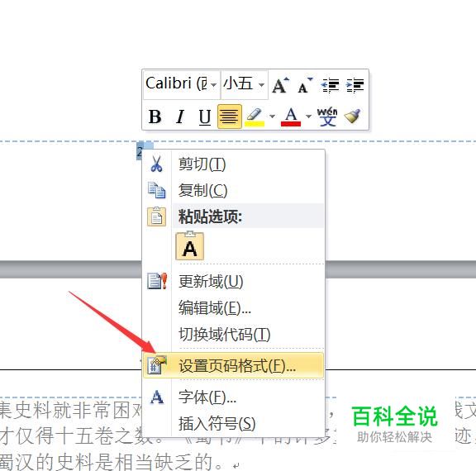Open the highlight color dropdown arrow
This screenshot has width=476, height=471.
point(273,117)
